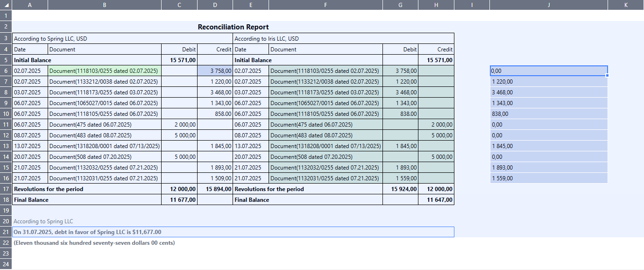
Task: Select Spring debit 2 000,00 cell
Action: pos(179,124)
